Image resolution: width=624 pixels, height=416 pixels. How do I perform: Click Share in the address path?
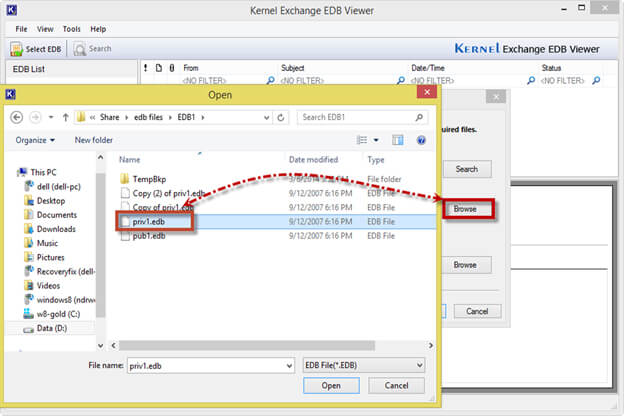(109, 117)
